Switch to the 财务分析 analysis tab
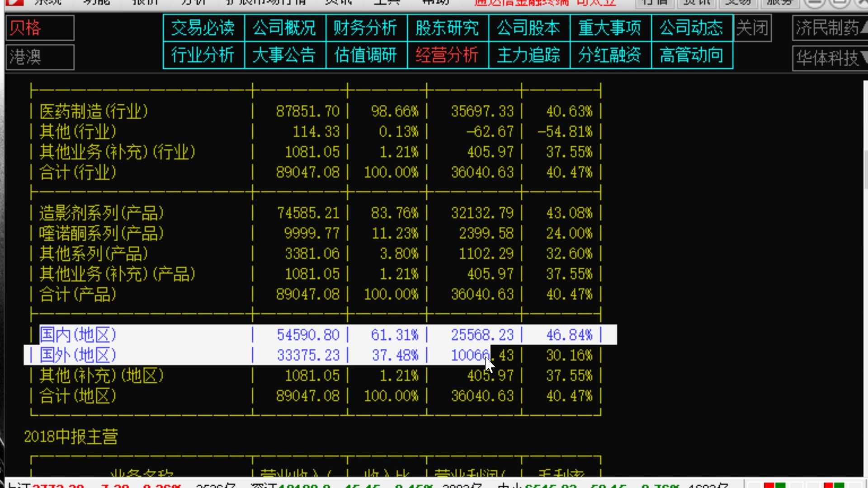This screenshot has width=868, height=488. click(x=365, y=28)
